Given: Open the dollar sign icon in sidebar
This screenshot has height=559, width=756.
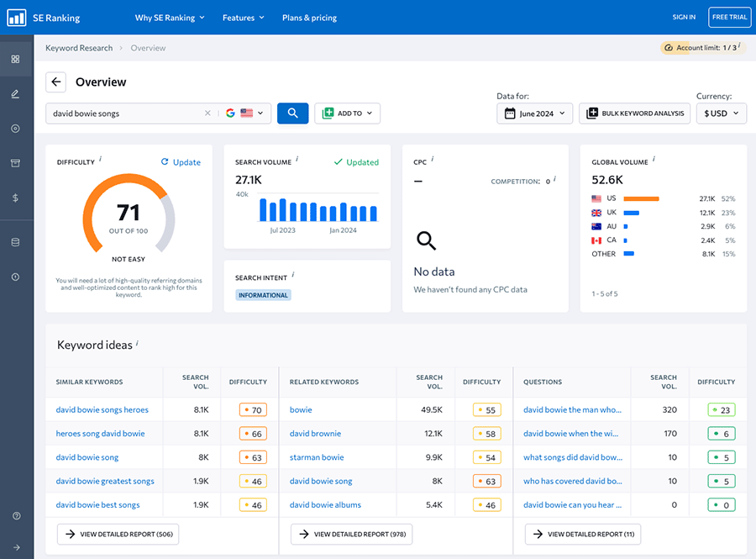Looking at the screenshot, I should [x=15, y=198].
